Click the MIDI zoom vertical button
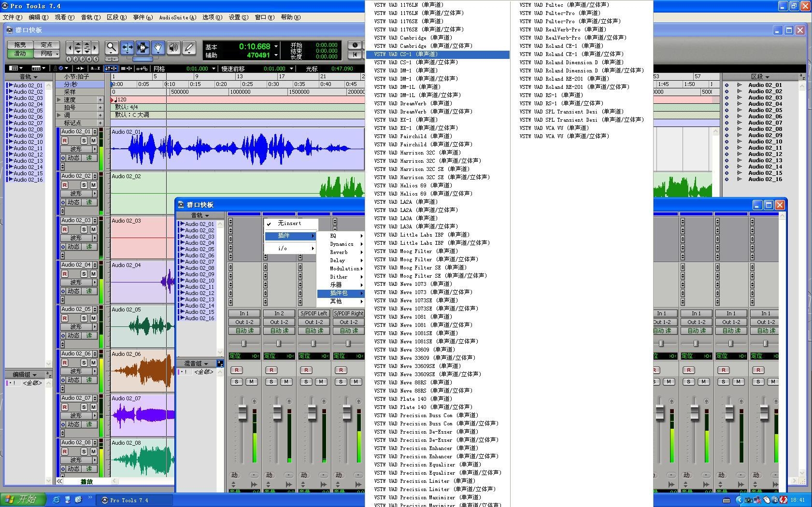This screenshot has width=812, height=507. pyautogui.click(x=86, y=47)
